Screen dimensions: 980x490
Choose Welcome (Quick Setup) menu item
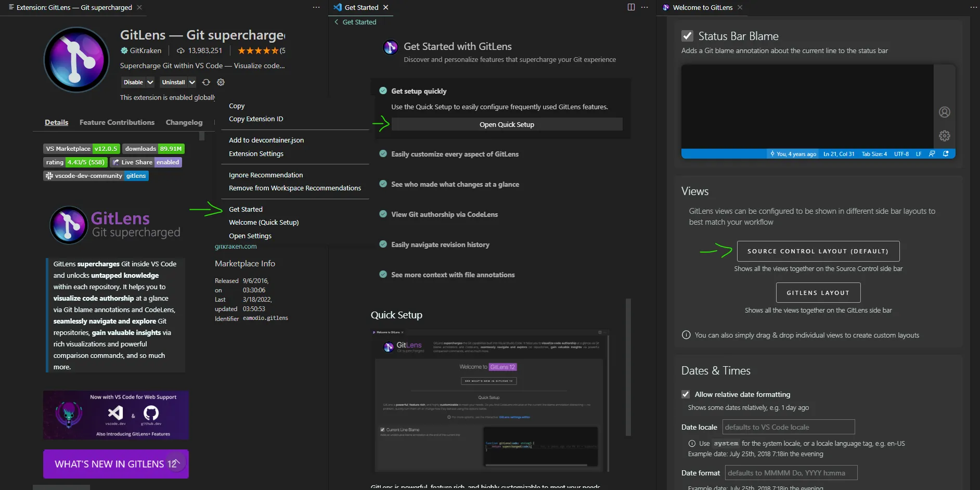[295, 223]
